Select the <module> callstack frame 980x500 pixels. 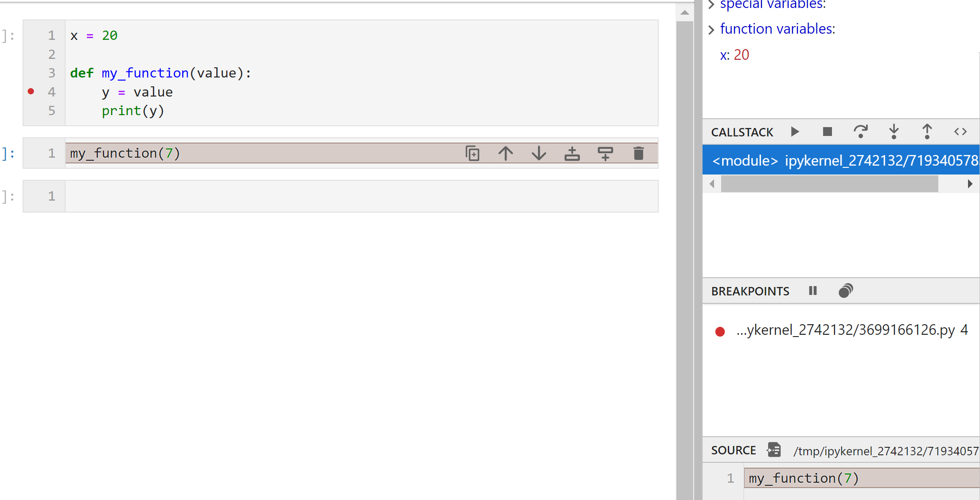coord(841,160)
